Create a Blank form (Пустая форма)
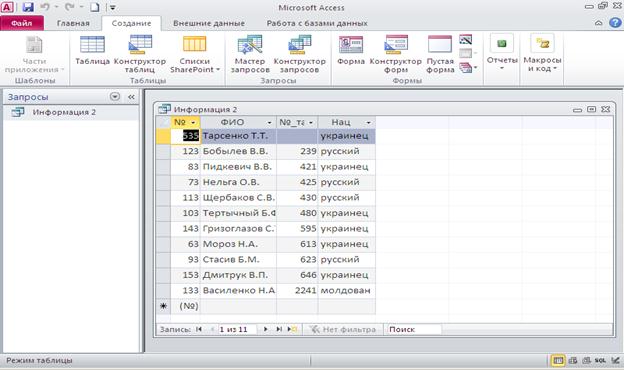The width and height of the screenshot is (624, 370). click(440, 54)
